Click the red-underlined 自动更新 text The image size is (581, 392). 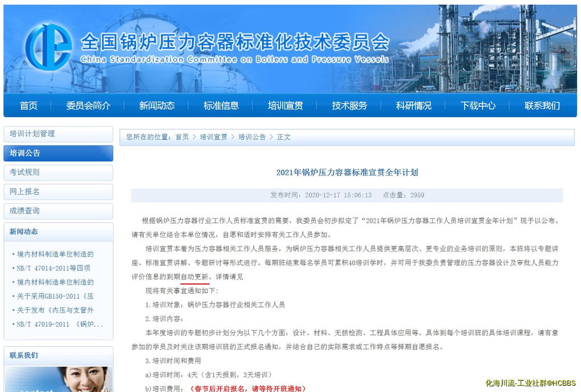[195, 277]
